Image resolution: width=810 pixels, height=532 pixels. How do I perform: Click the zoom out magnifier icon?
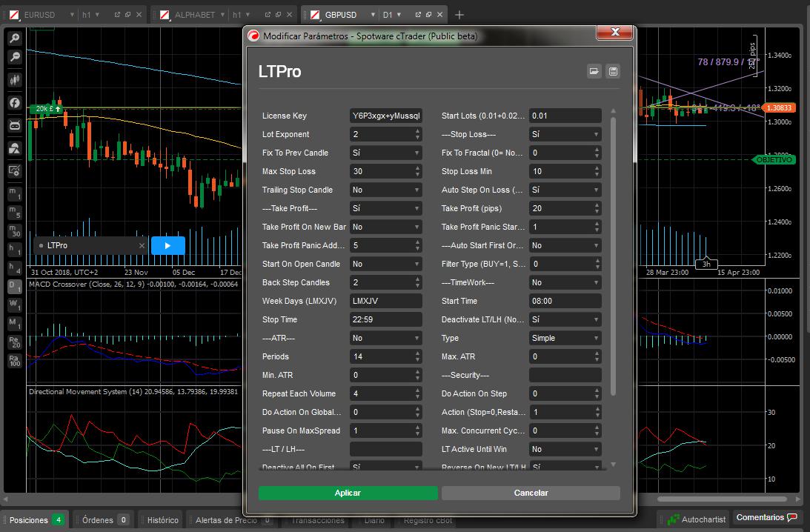point(15,57)
